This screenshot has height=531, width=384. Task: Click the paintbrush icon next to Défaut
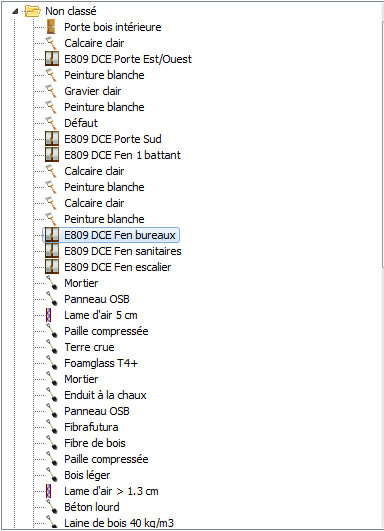coord(51,123)
